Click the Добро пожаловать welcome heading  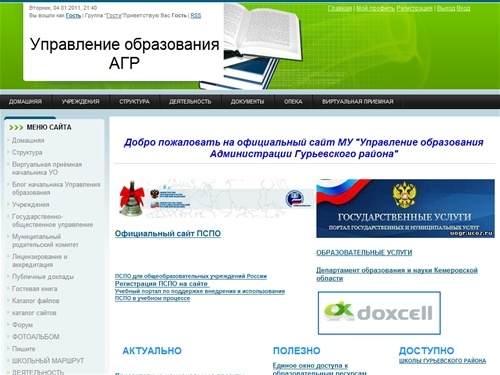(x=304, y=148)
